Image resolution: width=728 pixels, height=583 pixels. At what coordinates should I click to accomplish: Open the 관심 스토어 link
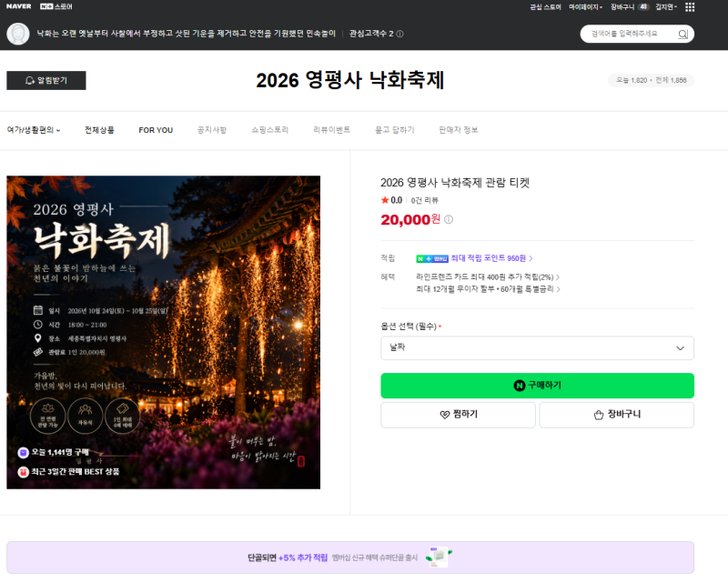[545, 7]
